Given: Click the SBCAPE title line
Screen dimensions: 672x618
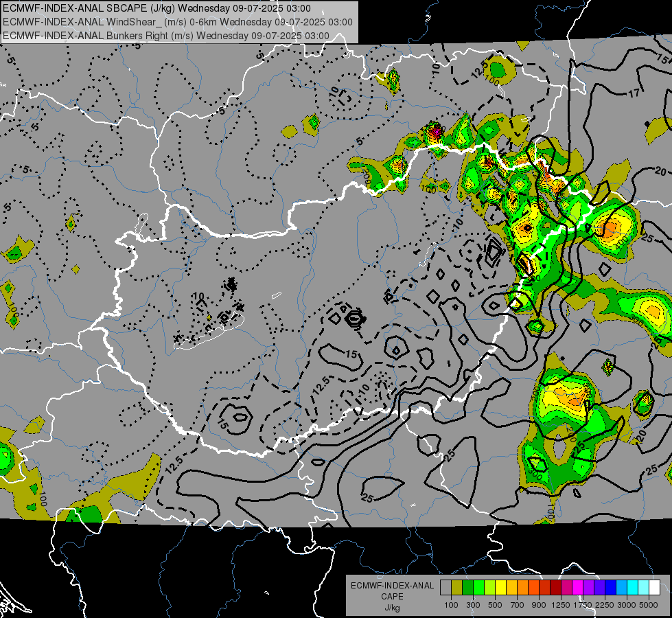Looking at the screenshot, I should point(157,8).
